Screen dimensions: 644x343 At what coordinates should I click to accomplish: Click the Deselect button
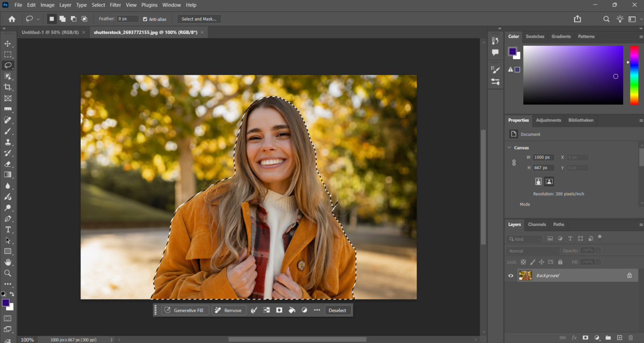pos(338,310)
